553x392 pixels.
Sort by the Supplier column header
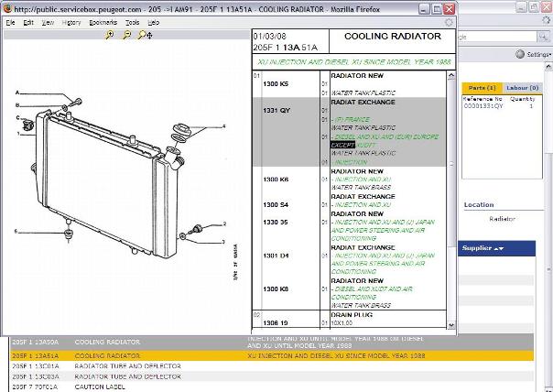[483, 248]
